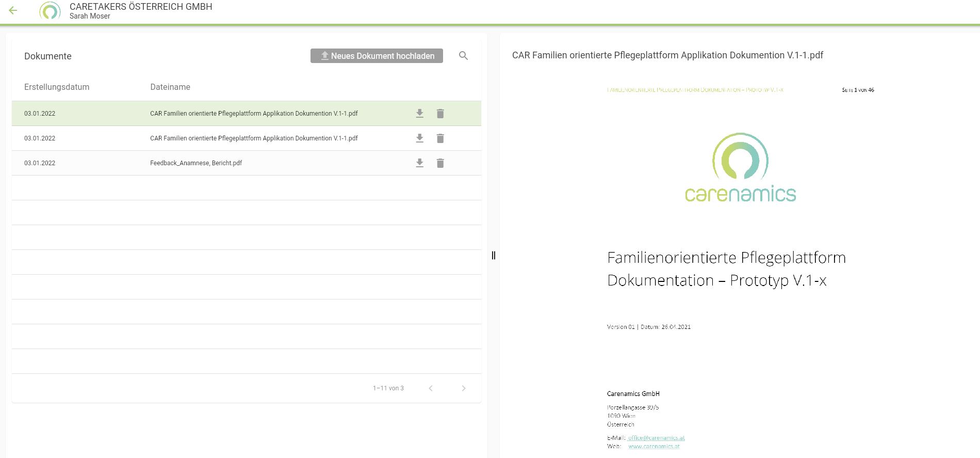The height and width of the screenshot is (458, 980).
Task: Click the '1–11 von 3' pagination label
Action: 388,388
